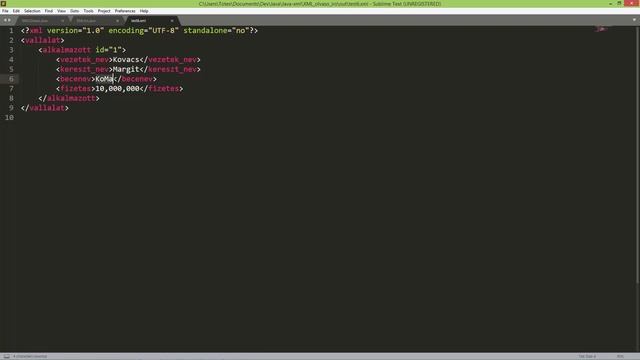
Task: Open the Tools menu
Action: click(x=88, y=11)
